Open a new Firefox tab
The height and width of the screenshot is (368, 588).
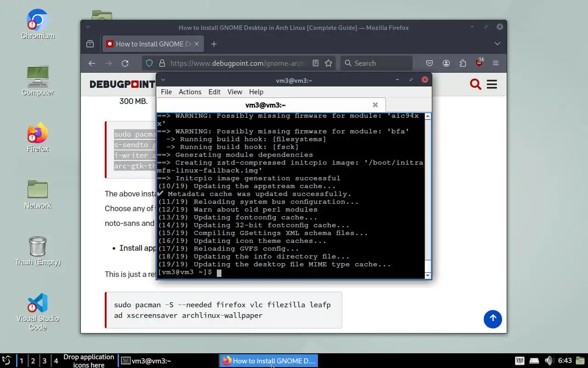pos(214,44)
